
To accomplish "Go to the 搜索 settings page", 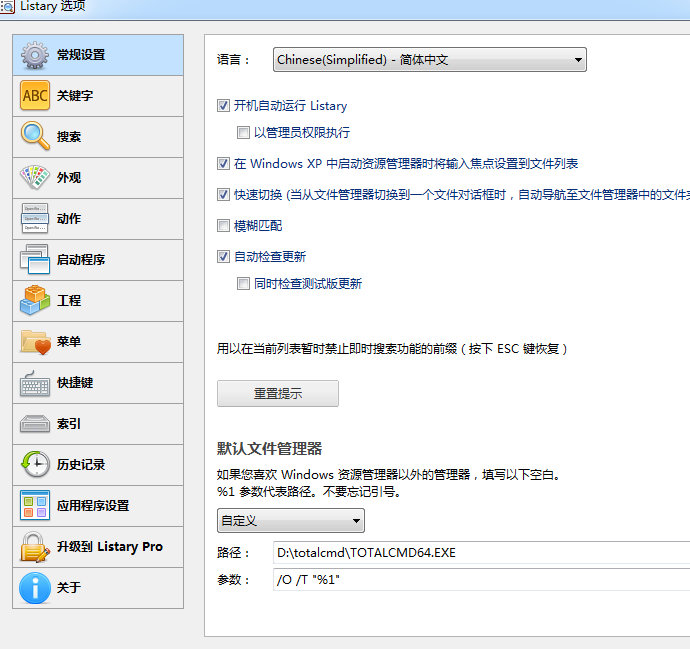I will 98,137.
